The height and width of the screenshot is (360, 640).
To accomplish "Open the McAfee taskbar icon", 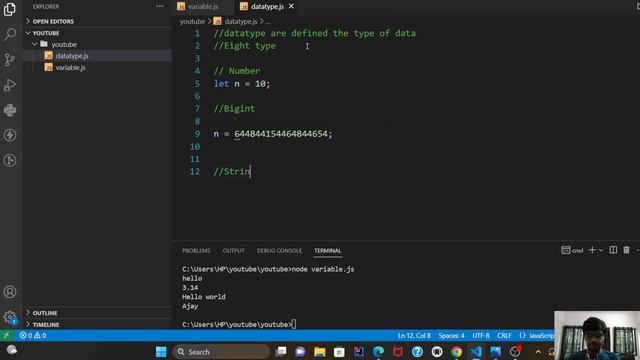I will 398,352.
